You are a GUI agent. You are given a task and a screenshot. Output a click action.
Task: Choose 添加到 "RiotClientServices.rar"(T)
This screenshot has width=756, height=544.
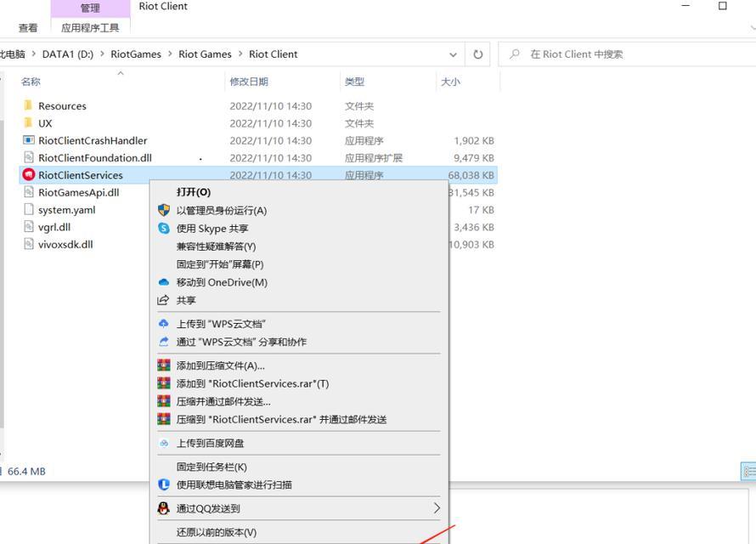click(x=252, y=382)
